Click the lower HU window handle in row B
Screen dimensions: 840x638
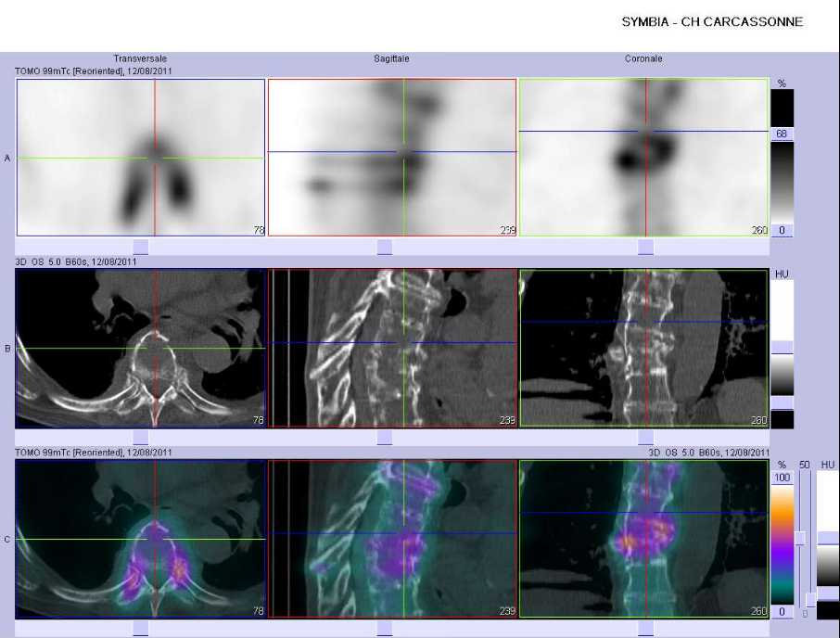[x=782, y=402]
